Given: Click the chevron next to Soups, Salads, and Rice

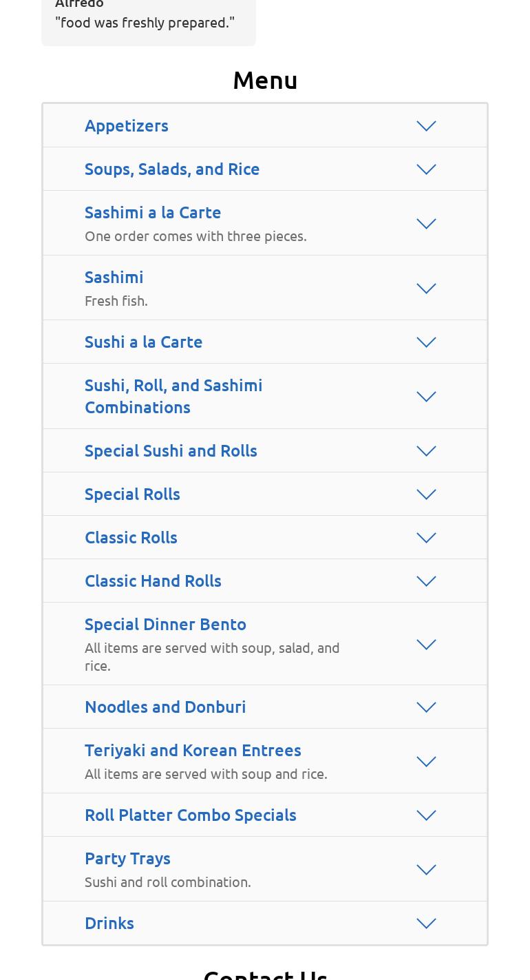Looking at the screenshot, I should point(426,169).
